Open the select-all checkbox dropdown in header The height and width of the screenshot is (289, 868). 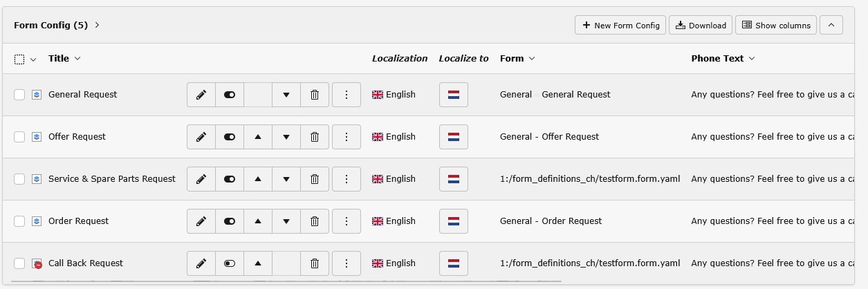(x=33, y=59)
